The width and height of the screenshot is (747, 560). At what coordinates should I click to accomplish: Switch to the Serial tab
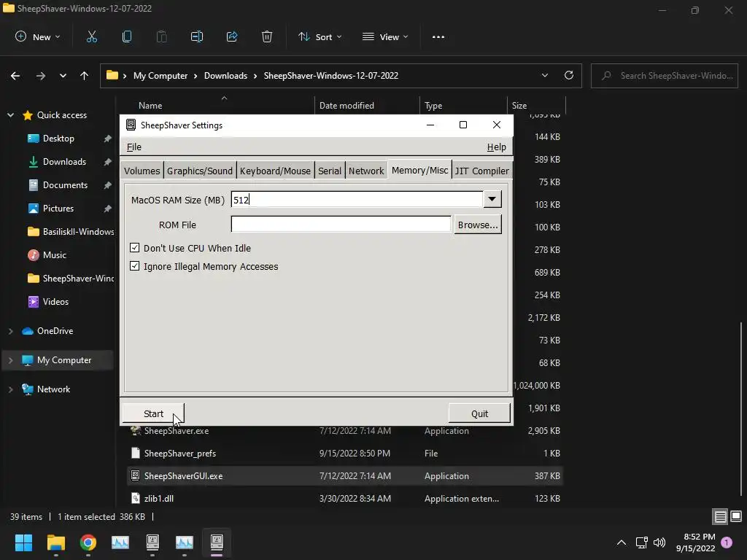pyautogui.click(x=330, y=171)
